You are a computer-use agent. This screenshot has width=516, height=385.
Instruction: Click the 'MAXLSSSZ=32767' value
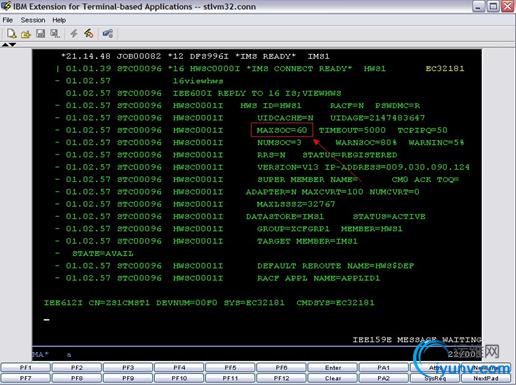(296, 204)
